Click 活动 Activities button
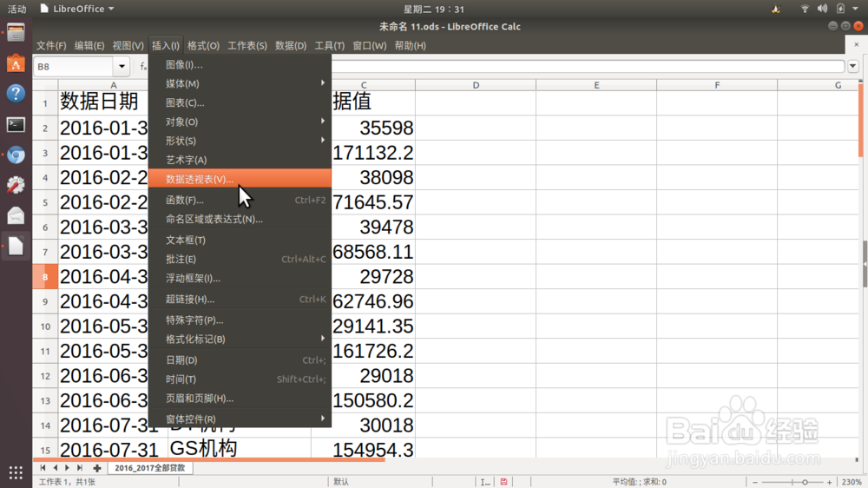Screen dimensions: 868x488 tap(16, 9)
